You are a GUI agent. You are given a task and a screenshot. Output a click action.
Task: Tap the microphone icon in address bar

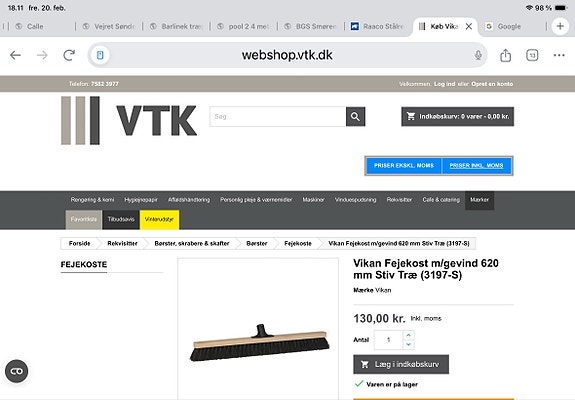[x=478, y=55]
